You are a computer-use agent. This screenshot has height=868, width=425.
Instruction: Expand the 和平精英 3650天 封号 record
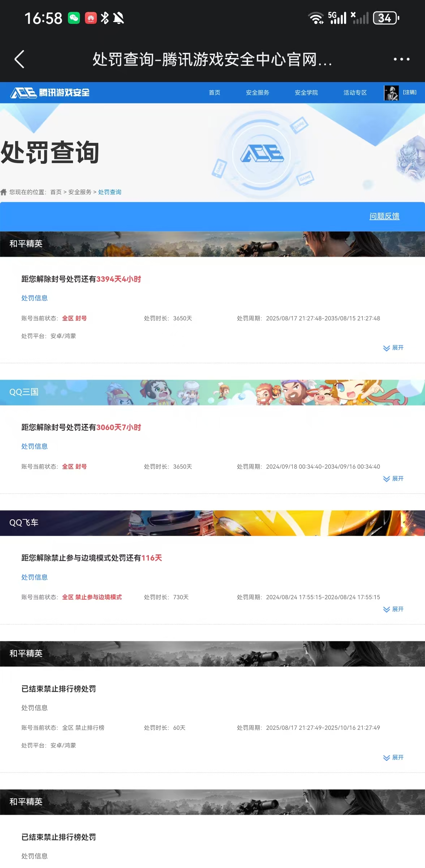(x=393, y=348)
